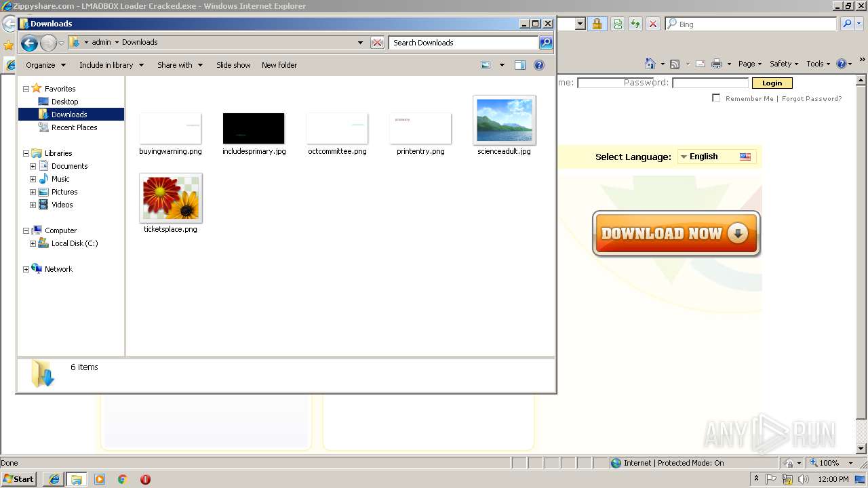
Task: Expand the Videos library
Action: pos(33,205)
